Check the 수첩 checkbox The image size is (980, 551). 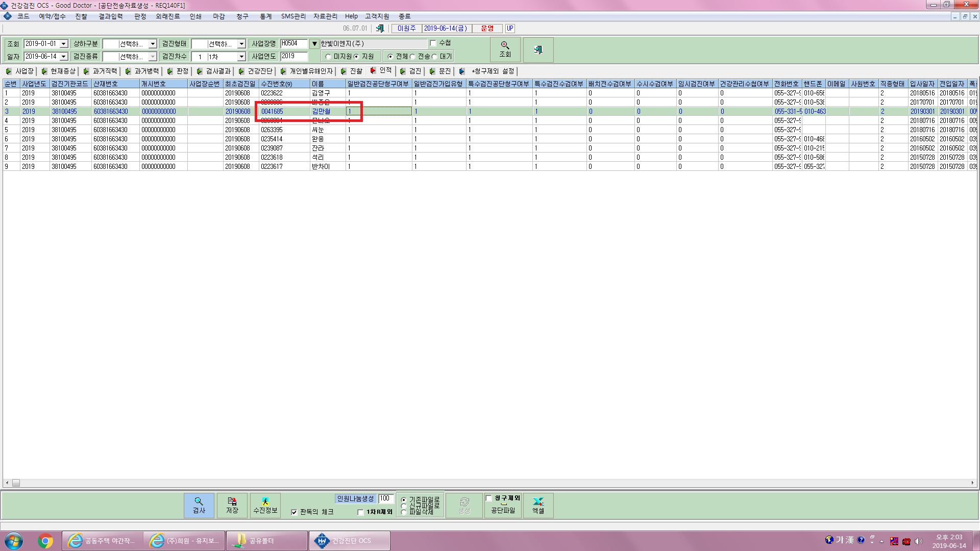(x=433, y=43)
